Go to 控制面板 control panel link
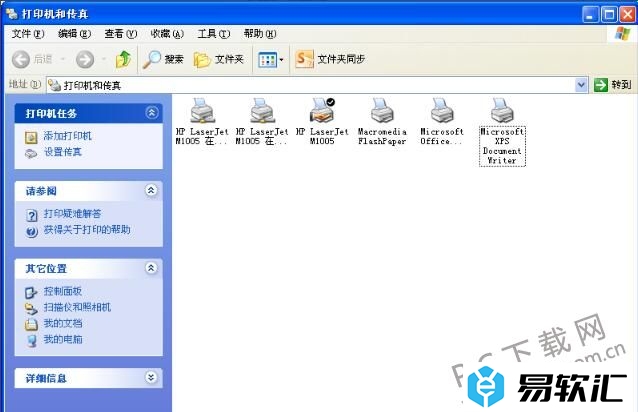Screen dimensions: 638x412 point(63,291)
